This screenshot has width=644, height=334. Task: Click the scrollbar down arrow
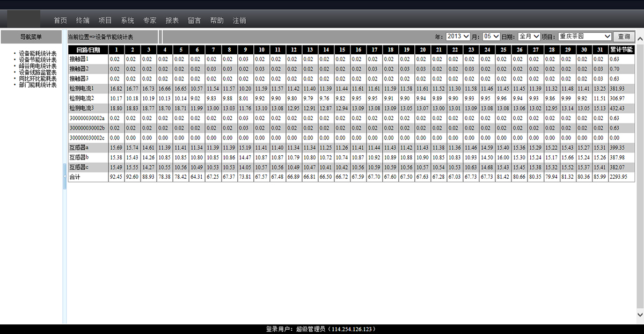pyautogui.click(x=640, y=314)
